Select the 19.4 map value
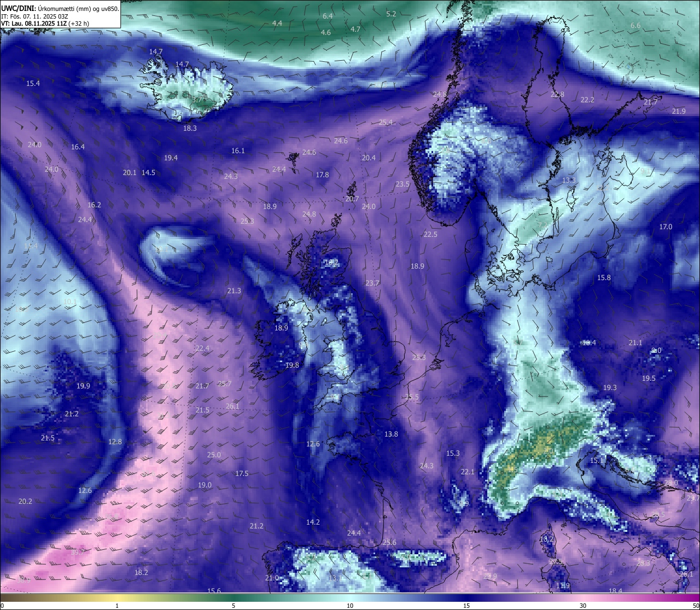This screenshot has height=610, width=700. (171, 158)
